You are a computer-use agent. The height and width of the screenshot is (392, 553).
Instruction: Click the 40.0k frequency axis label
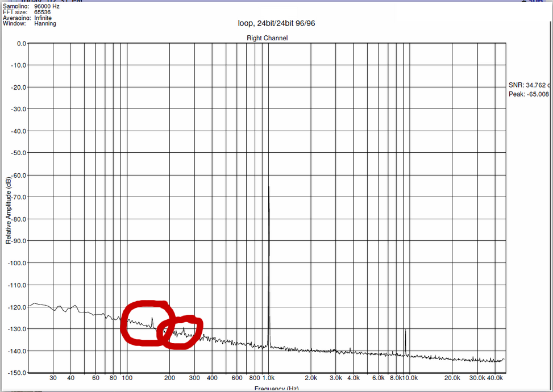click(x=495, y=378)
